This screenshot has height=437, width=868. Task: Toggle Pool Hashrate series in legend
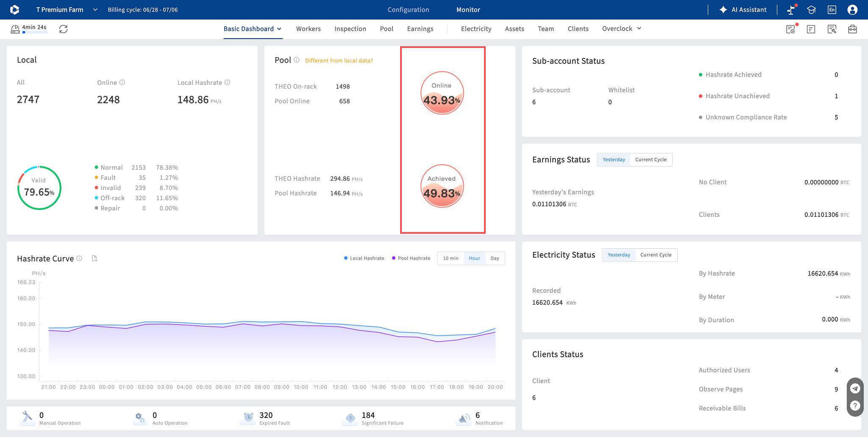[411, 258]
